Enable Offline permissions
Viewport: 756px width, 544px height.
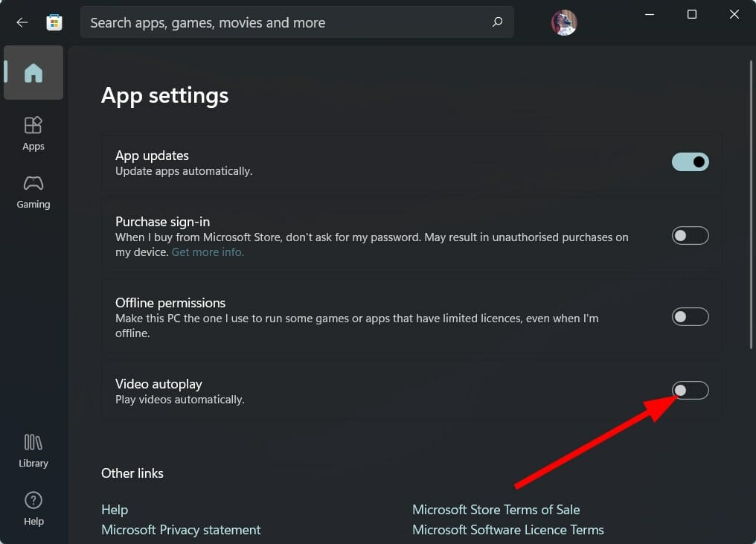coord(690,316)
